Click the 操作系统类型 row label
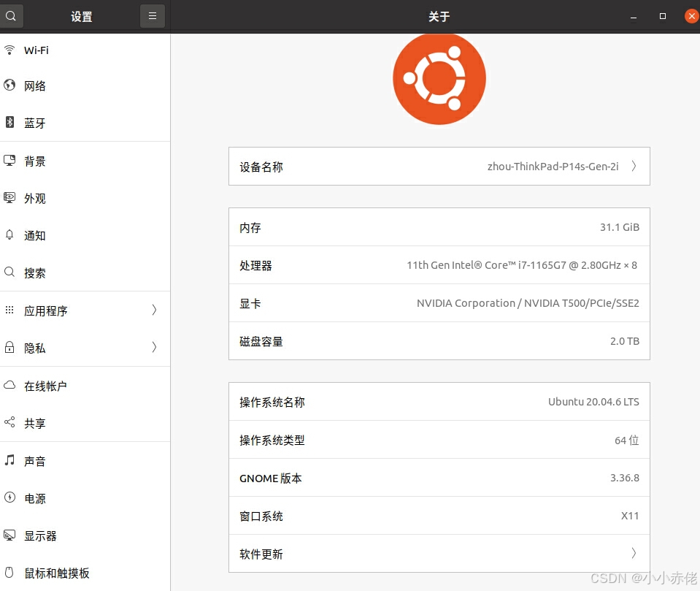This screenshot has height=591, width=700. point(272,440)
